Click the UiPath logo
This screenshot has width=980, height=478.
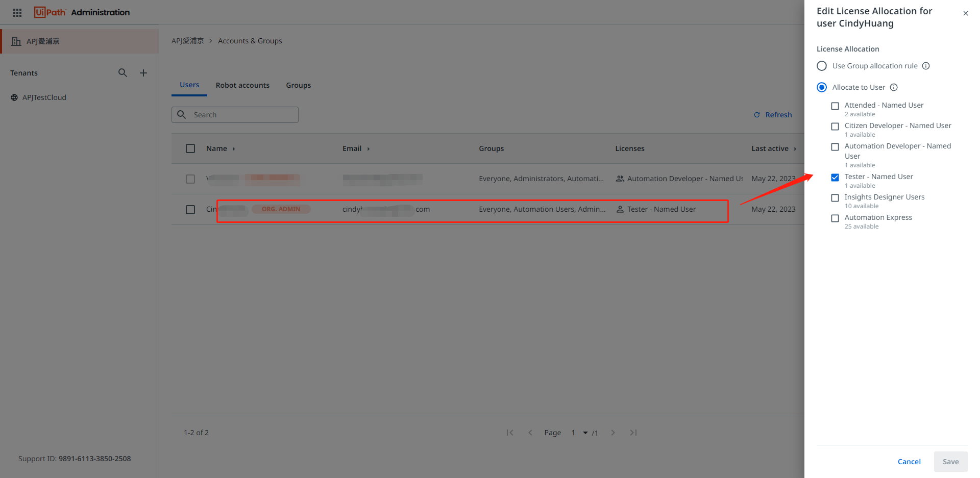(50, 12)
